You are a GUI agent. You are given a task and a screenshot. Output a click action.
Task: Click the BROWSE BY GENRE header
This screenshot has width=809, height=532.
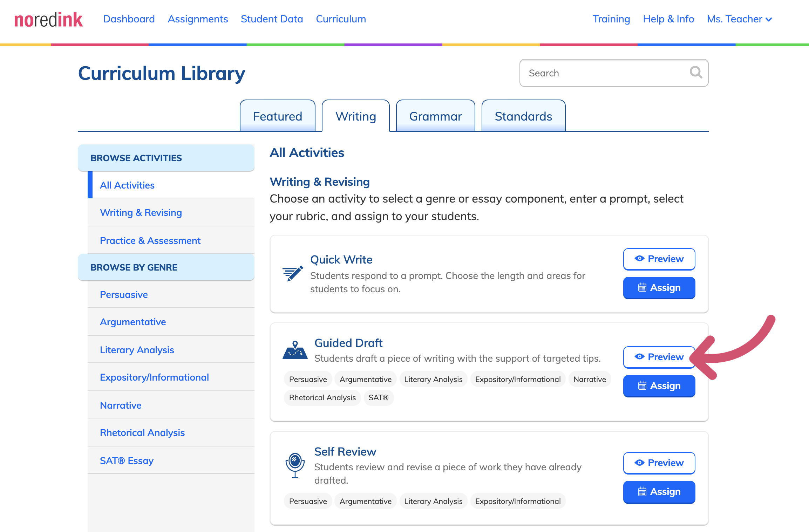pyautogui.click(x=166, y=267)
